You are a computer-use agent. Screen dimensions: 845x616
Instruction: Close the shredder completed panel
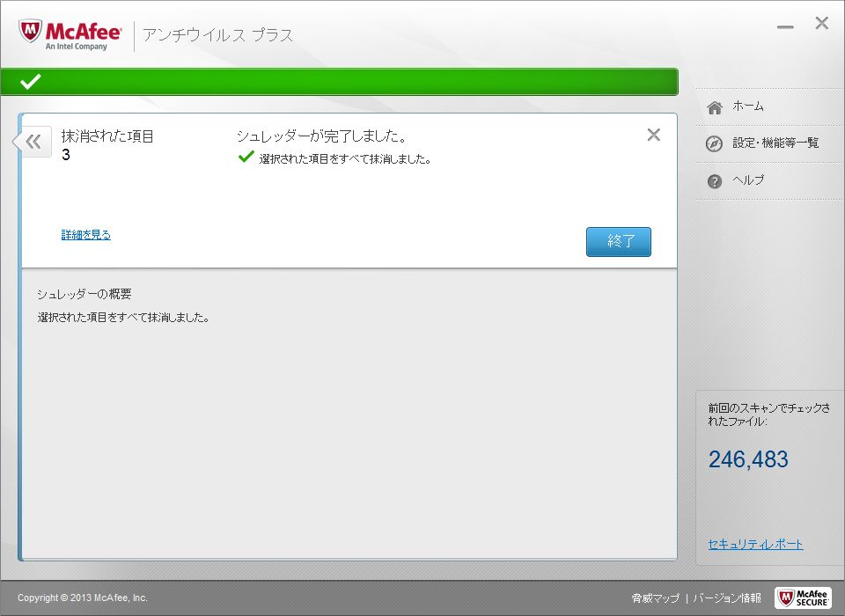[x=653, y=135]
